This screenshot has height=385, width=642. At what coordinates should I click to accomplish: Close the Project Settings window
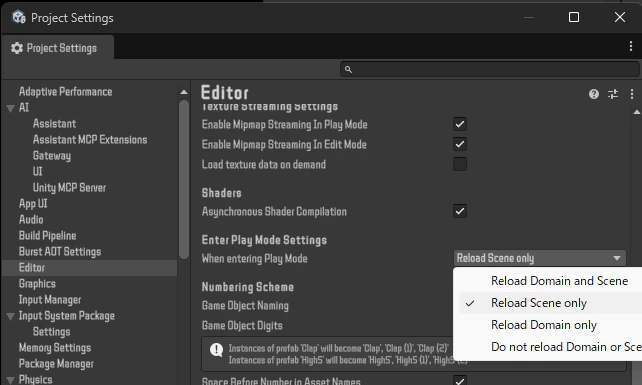pos(620,17)
